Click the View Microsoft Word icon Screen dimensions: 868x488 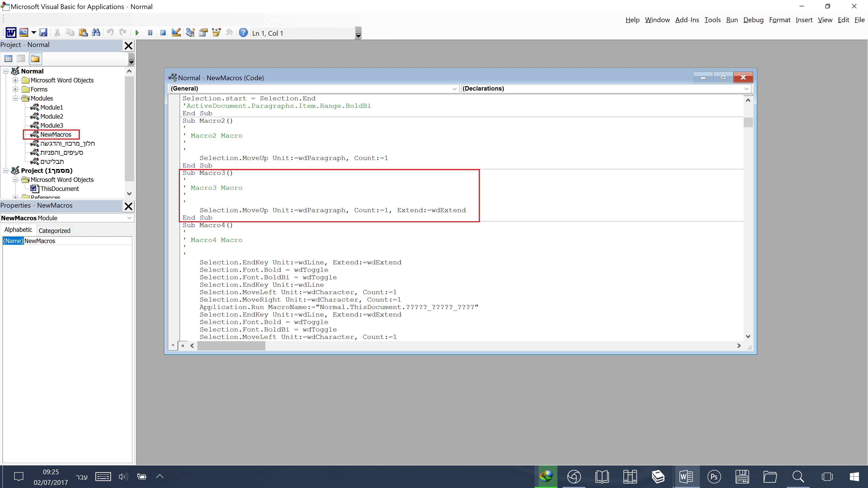pos(10,33)
